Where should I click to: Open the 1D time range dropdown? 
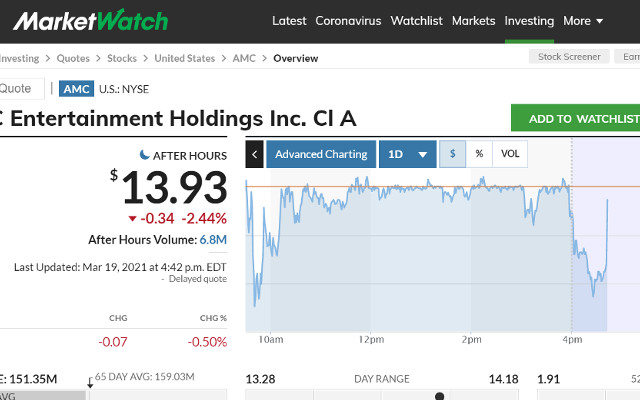tap(407, 154)
